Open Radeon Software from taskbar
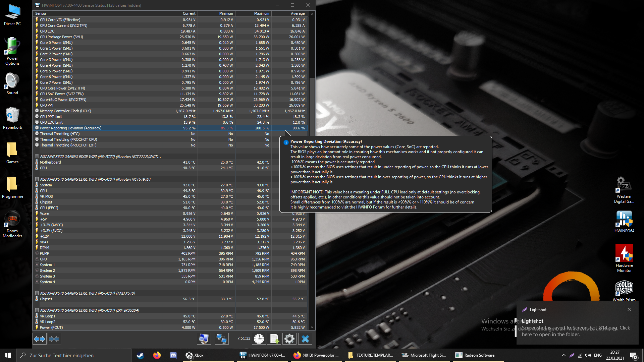 (x=475, y=355)
